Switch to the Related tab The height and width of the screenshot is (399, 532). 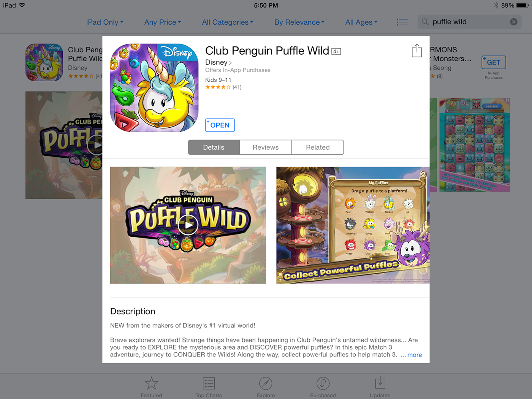[318, 147]
